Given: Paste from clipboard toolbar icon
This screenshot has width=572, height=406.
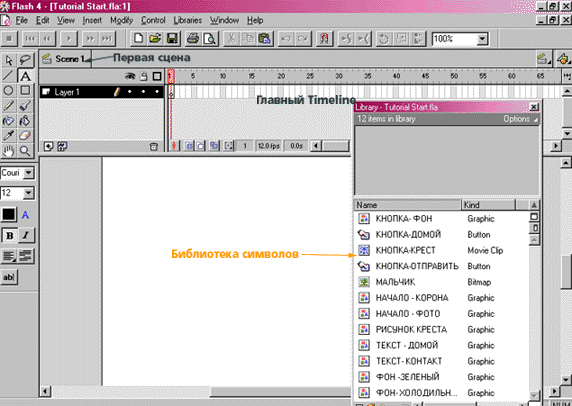Looking at the screenshot, I should click(x=264, y=38).
